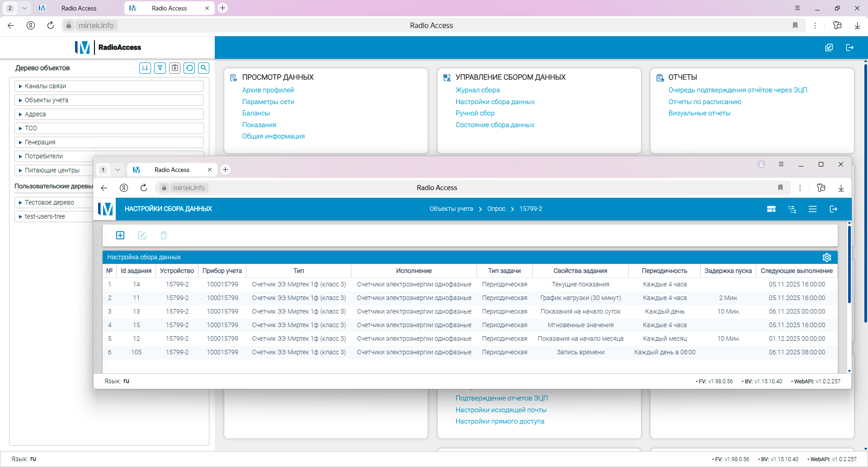The width and height of the screenshot is (868, 467).
Task: Click the logout icon in front window header
Action: [833, 209]
